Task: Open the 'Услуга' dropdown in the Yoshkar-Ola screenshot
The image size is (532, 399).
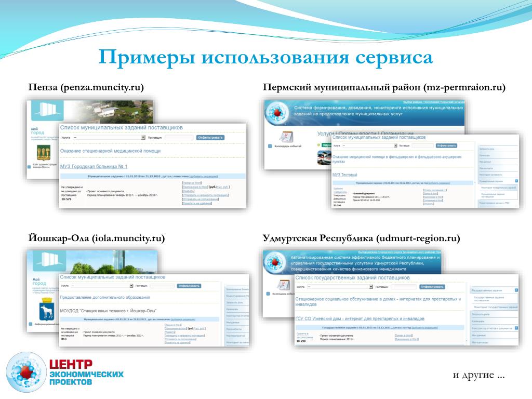Action: [102, 286]
